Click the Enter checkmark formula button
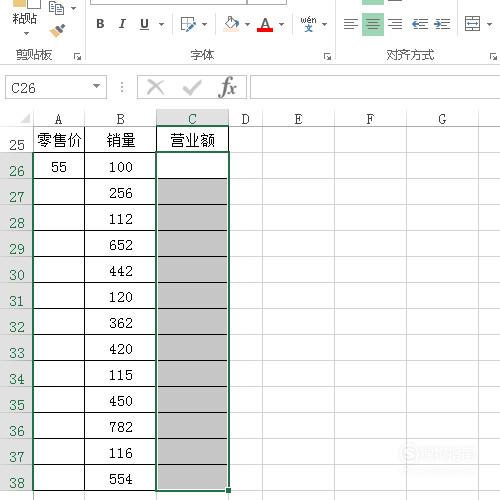 pyautogui.click(x=192, y=87)
